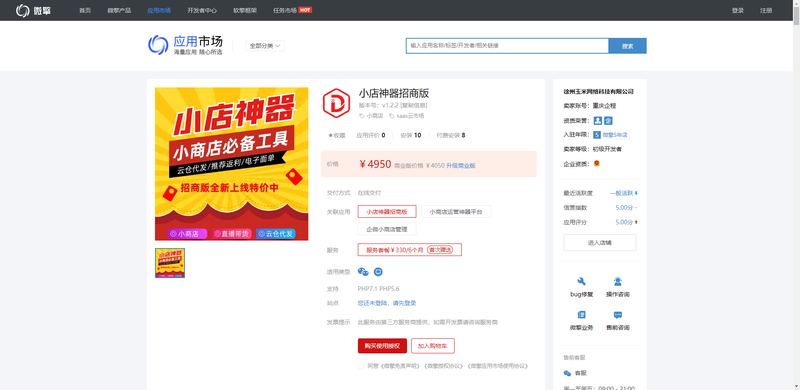
Task: Open 开发者中心 in the top navigation
Action: click(x=202, y=10)
